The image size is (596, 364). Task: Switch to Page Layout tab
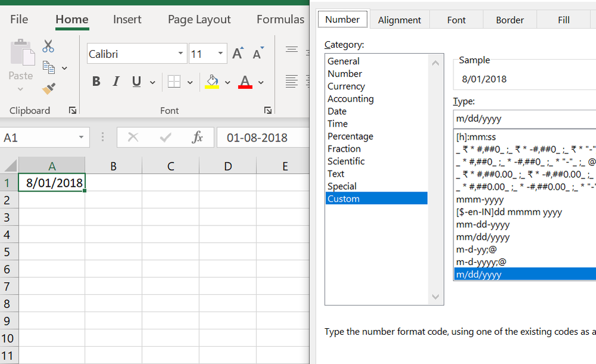click(x=199, y=20)
